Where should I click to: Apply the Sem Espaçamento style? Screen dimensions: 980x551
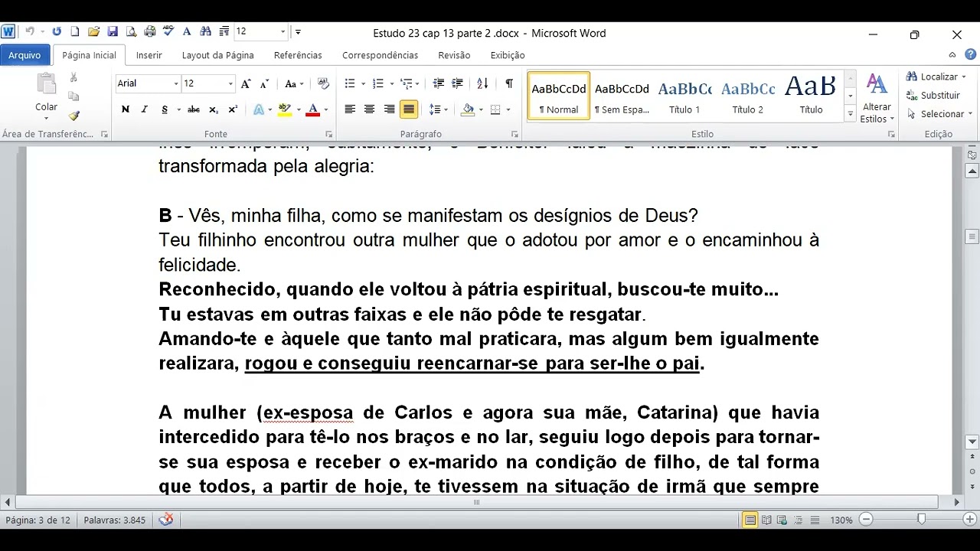pos(622,96)
